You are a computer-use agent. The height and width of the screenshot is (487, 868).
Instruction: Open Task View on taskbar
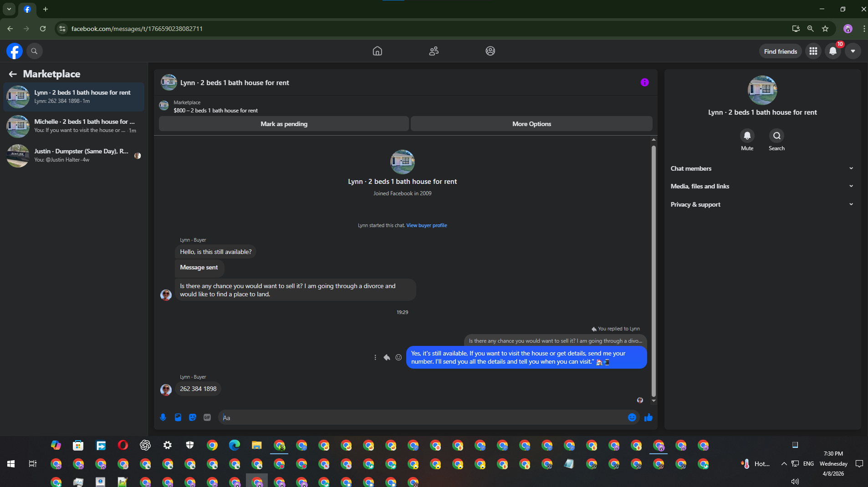point(33,464)
